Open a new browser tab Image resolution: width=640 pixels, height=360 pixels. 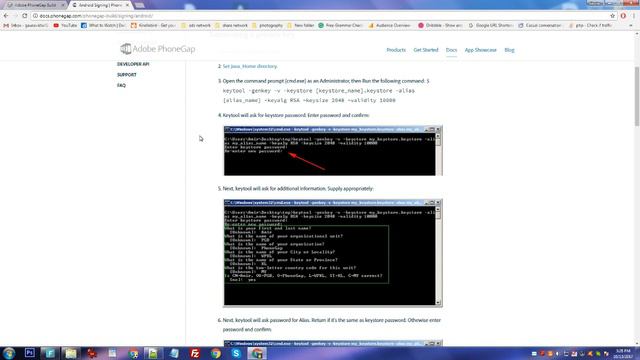pos(140,5)
